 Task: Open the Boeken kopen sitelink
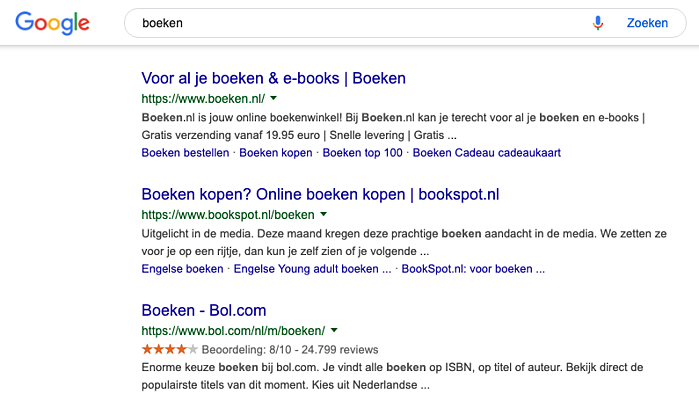(277, 153)
